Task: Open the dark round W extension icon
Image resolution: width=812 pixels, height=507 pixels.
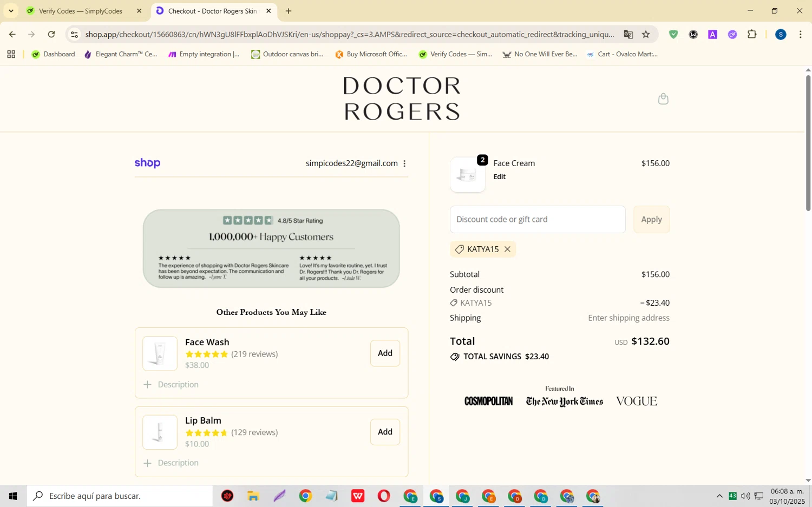Action: 693,34
